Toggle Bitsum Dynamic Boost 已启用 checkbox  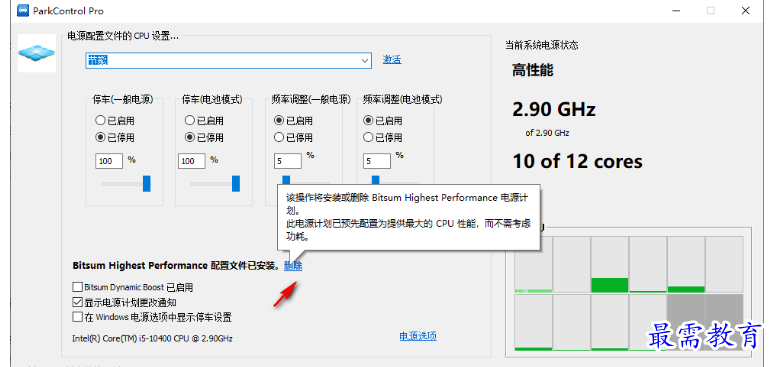pos(77,287)
